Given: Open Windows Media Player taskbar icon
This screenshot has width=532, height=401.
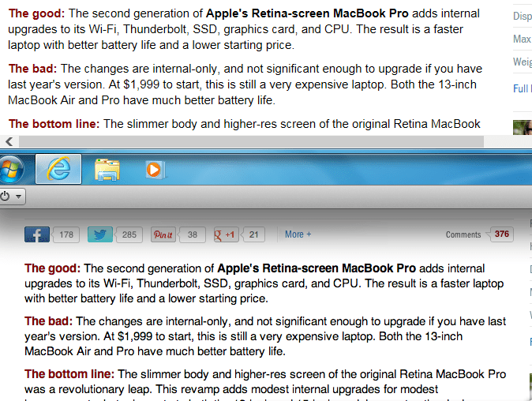Looking at the screenshot, I should pyautogui.click(x=155, y=169).
